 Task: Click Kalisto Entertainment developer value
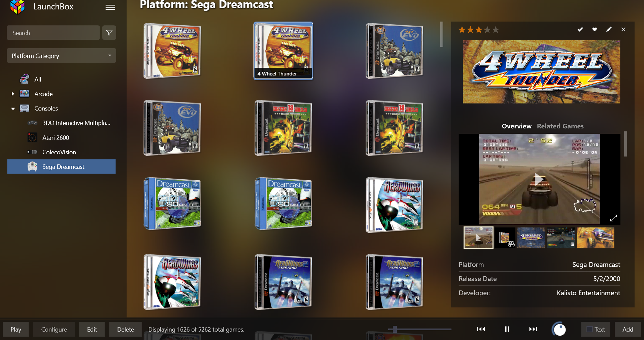click(588, 293)
